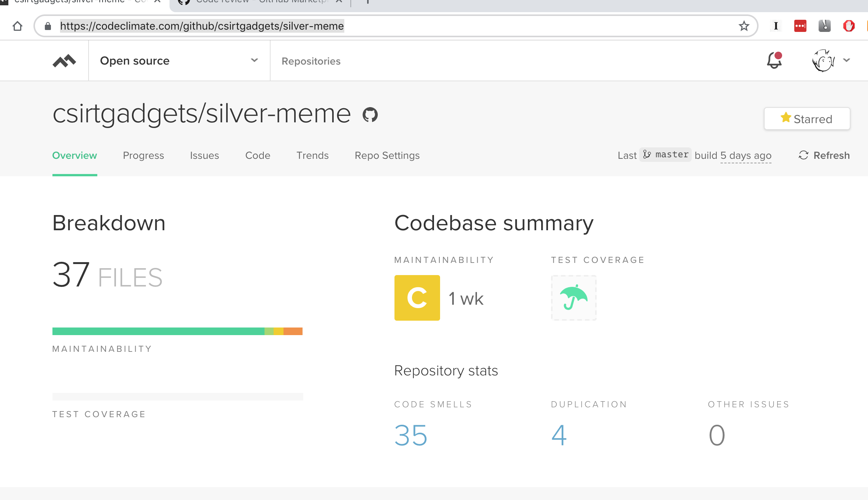Open user avatar menu
This screenshot has height=500, width=868.
pyautogui.click(x=823, y=60)
